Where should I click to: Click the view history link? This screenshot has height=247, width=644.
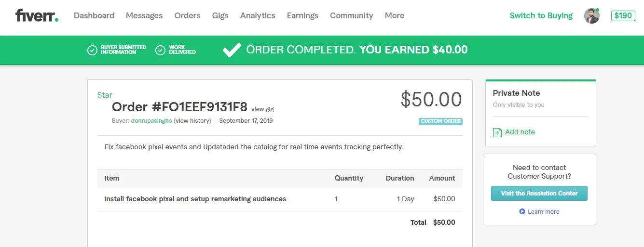[193, 121]
